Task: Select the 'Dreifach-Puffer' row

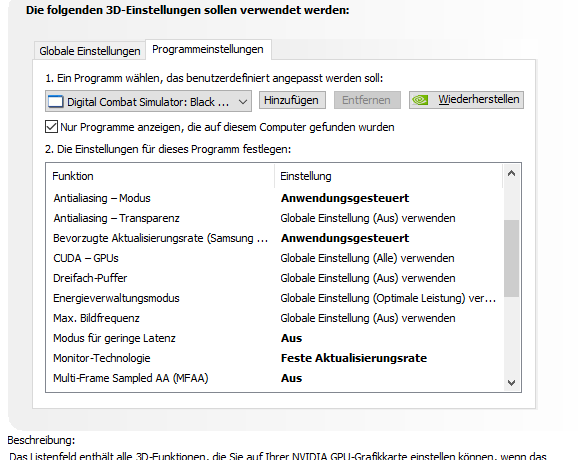Action: (274, 278)
